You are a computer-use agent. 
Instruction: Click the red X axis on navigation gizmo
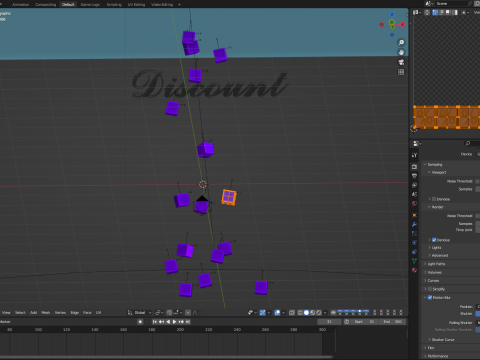[402, 24]
